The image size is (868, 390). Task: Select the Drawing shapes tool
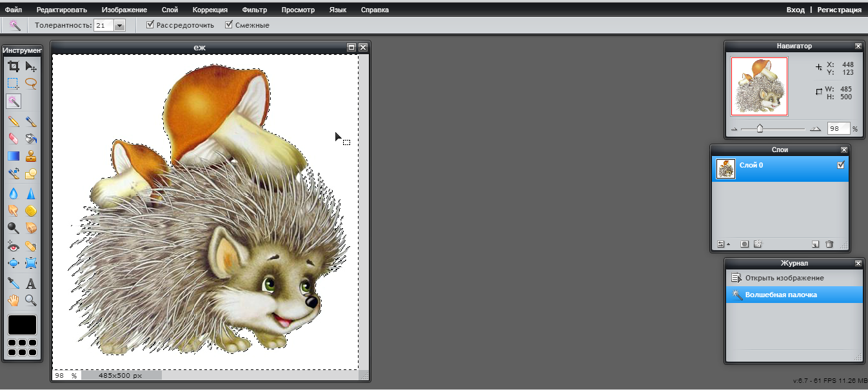pos(30,173)
